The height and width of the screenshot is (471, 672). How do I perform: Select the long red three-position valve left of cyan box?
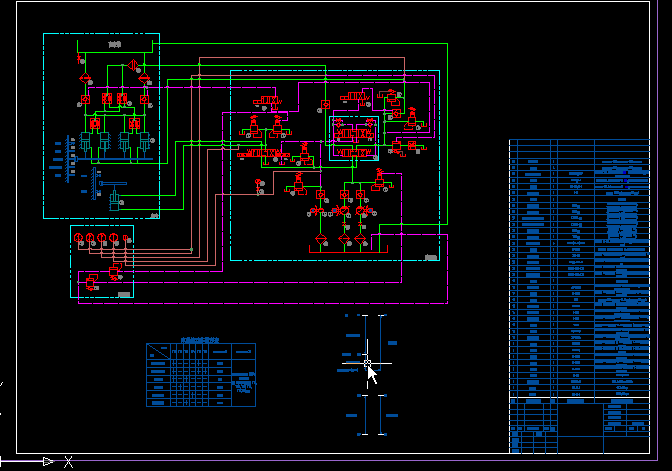[263, 153]
